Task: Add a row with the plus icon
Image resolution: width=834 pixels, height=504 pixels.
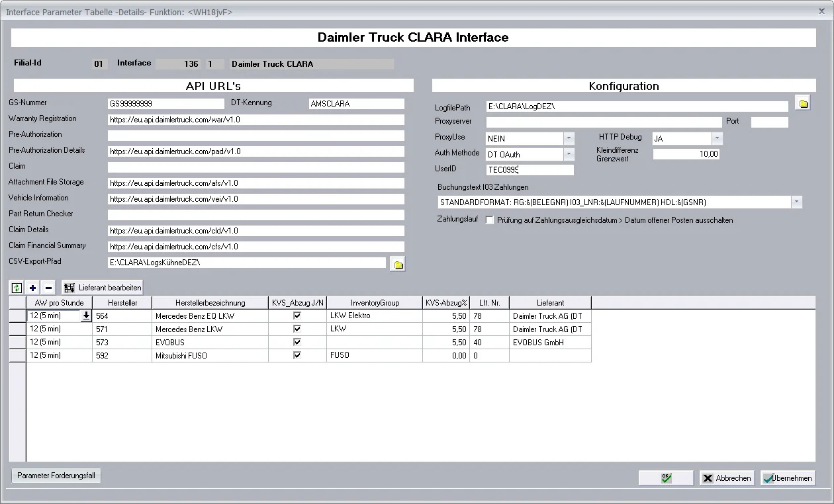Action: point(33,288)
